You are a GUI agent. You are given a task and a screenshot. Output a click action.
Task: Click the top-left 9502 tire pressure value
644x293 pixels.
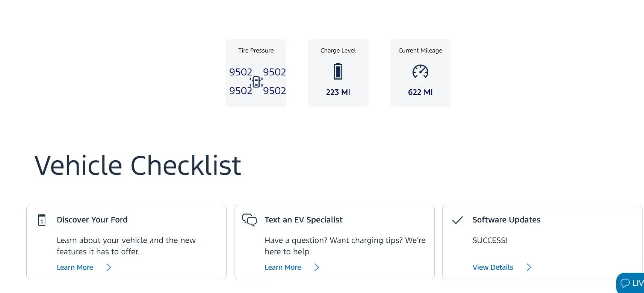pos(240,72)
